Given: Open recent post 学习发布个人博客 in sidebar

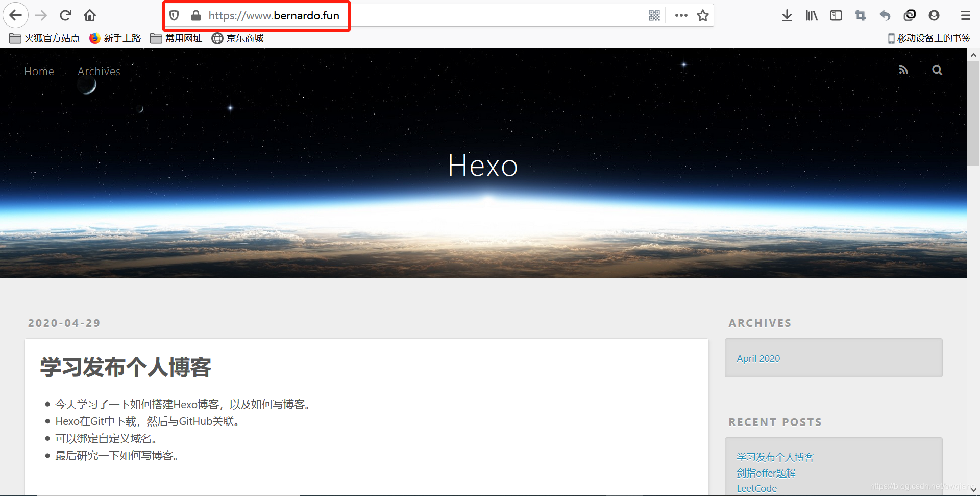Looking at the screenshot, I should [775, 457].
